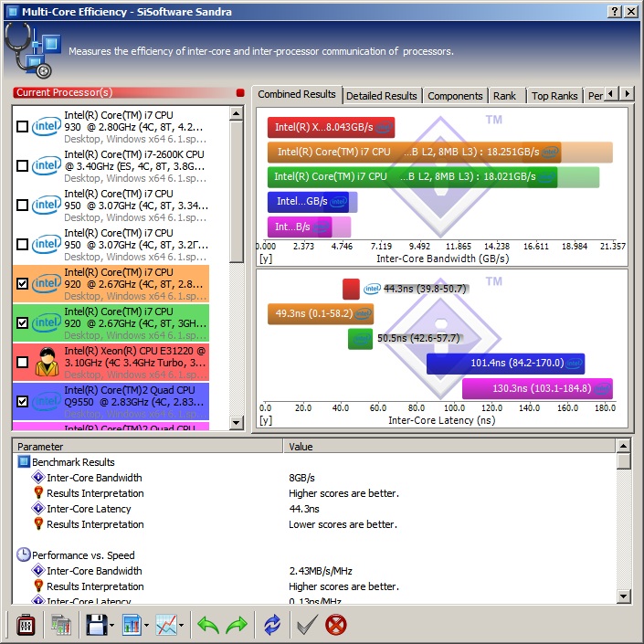Select Inter-Core Bandwidth under Benchmark Results
The image size is (644, 644).
click(94, 478)
